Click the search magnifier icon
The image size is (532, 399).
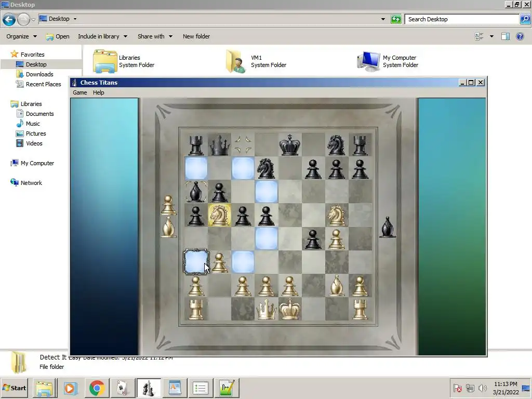pyautogui.click(x=525, y=19)
